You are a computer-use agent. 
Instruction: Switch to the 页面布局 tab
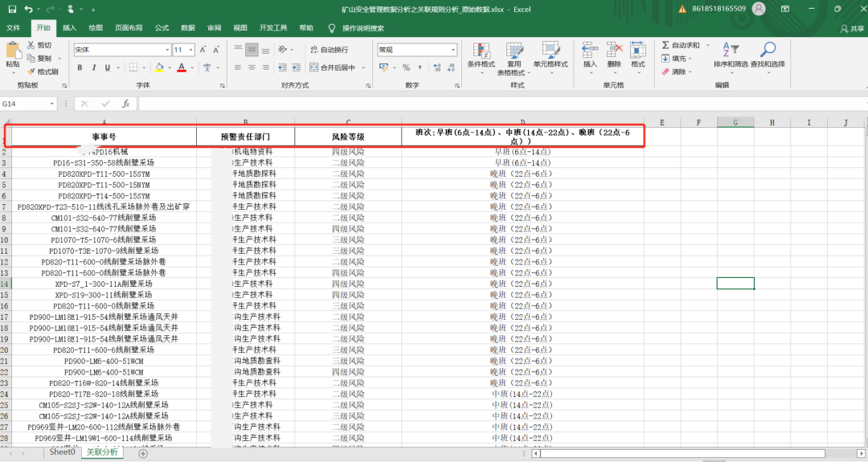coord(129,27)
